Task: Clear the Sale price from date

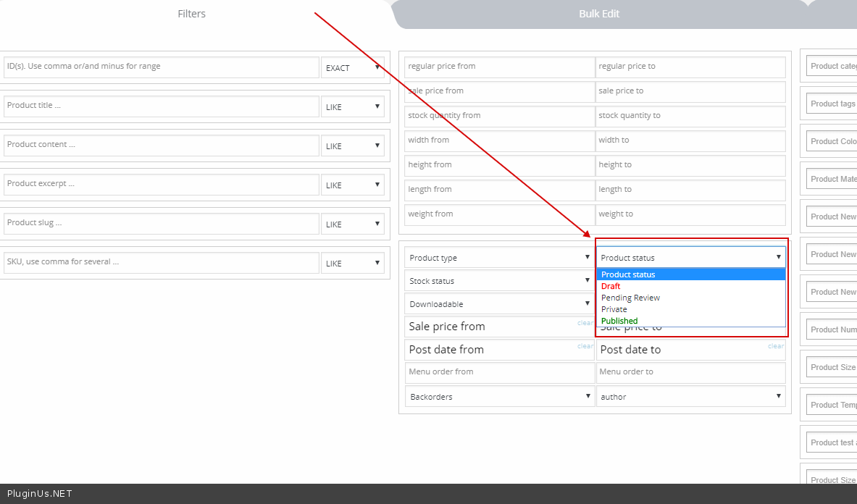Action: pos(585,323)
